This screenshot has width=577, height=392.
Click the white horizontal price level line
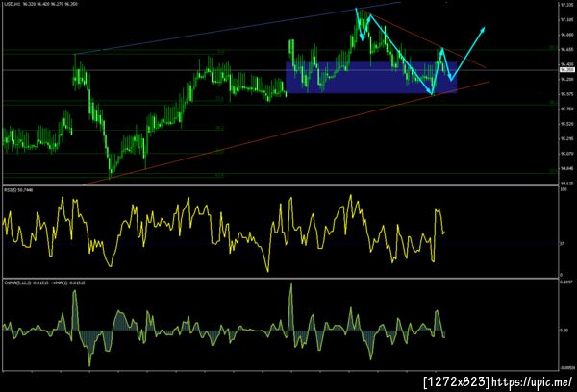280,70
